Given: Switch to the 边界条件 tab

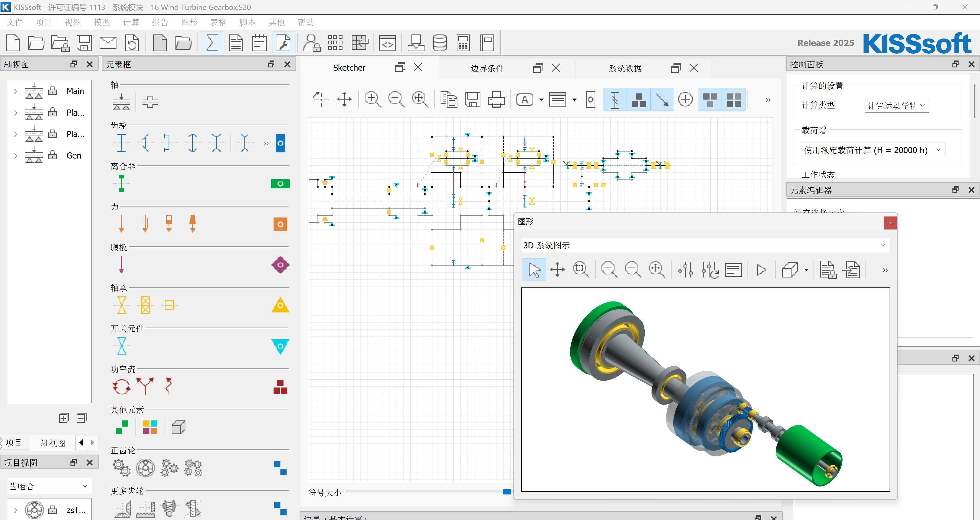Looking at the screenshot, I should pyautogui.click(x=487, y=68).
